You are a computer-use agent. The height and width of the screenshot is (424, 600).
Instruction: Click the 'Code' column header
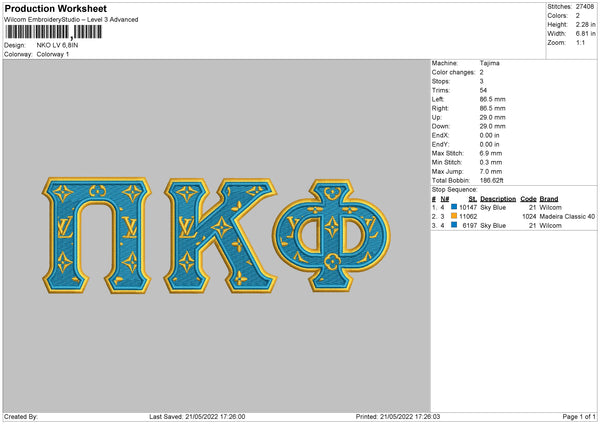coord(528,199)
